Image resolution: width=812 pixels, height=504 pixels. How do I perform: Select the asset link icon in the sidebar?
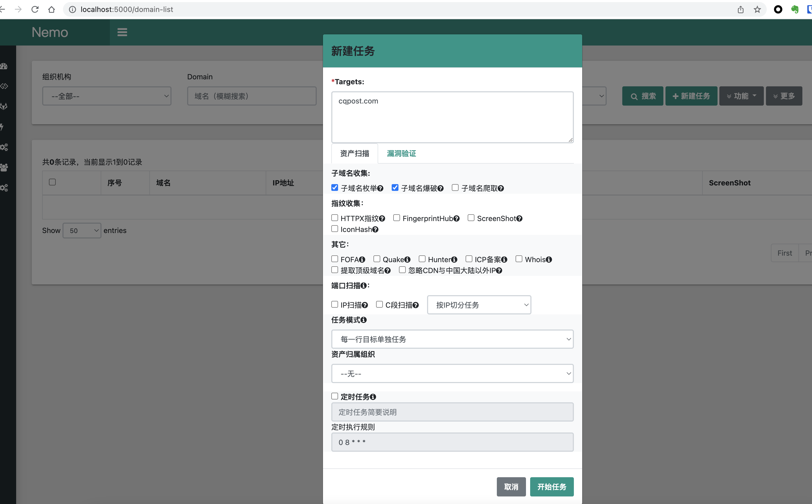coord(4,86)
